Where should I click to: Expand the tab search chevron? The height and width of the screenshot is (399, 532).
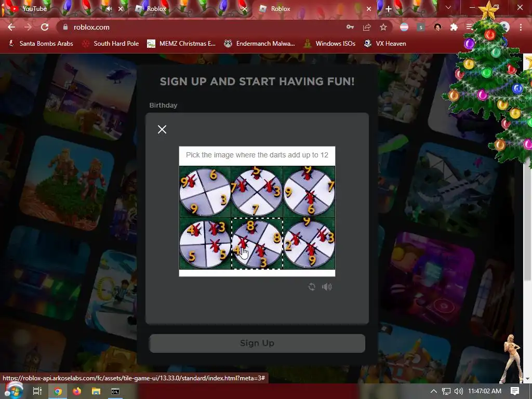click(x=448, y=7)
